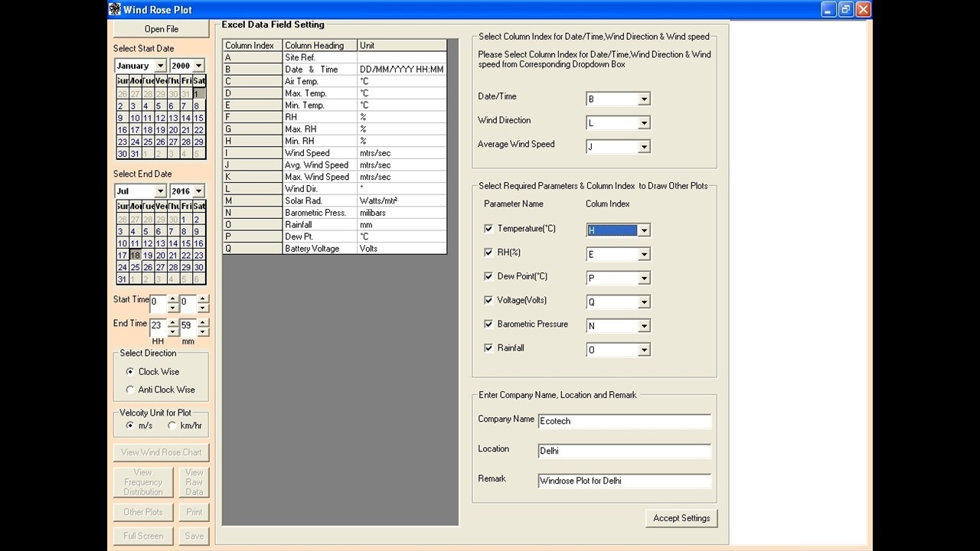Viewport: 980px width, 551px height.
Task: Click the End Time minute field showing 59
Action: pyautogui.click(x=188, y=327)
